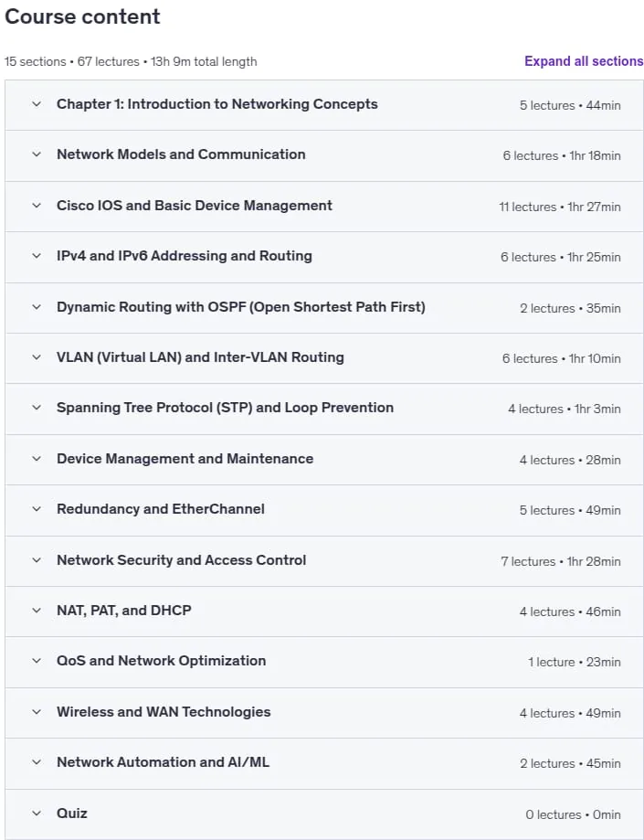The height and width of the screenshot is (840, 644).
Task: Click 11 lectures duration for Cisco IOS
Action: (x=560, y=207)
